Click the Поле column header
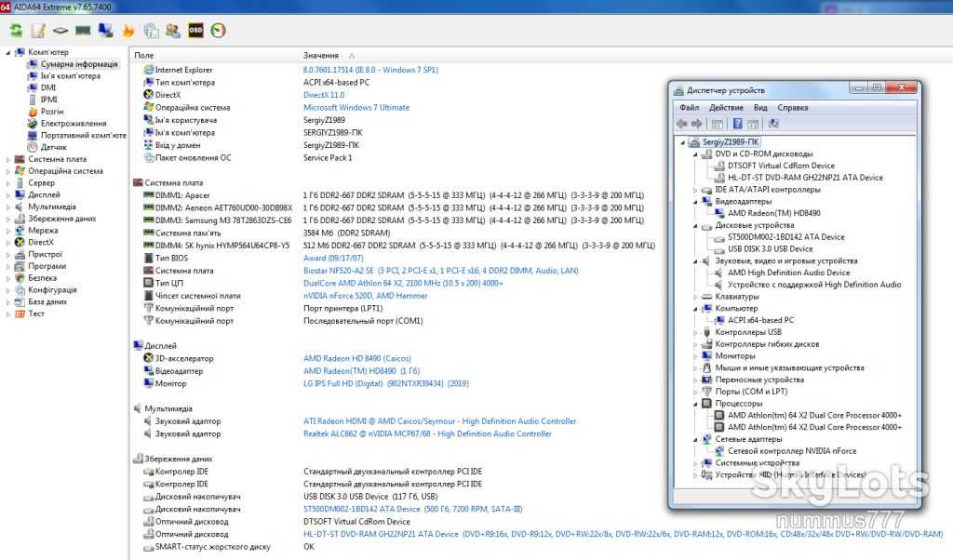Image resolution: width=953 pixels, height=560 pixels. [144, 55]
